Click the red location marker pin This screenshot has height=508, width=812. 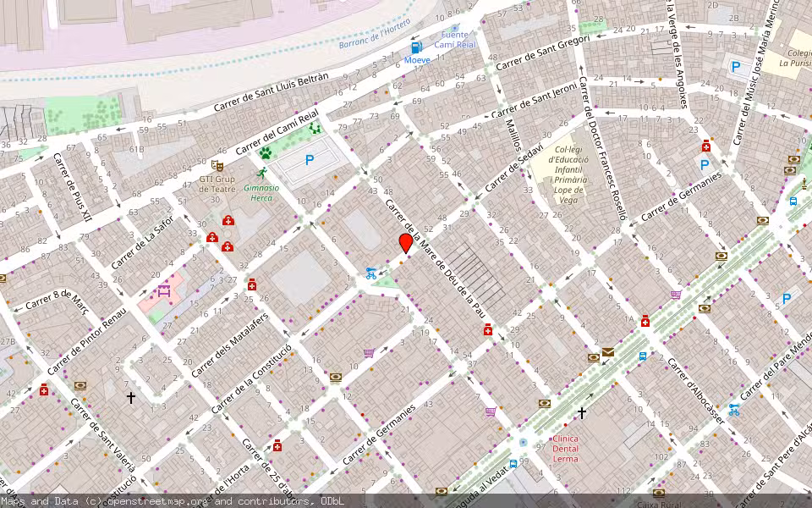click(406, 243)
